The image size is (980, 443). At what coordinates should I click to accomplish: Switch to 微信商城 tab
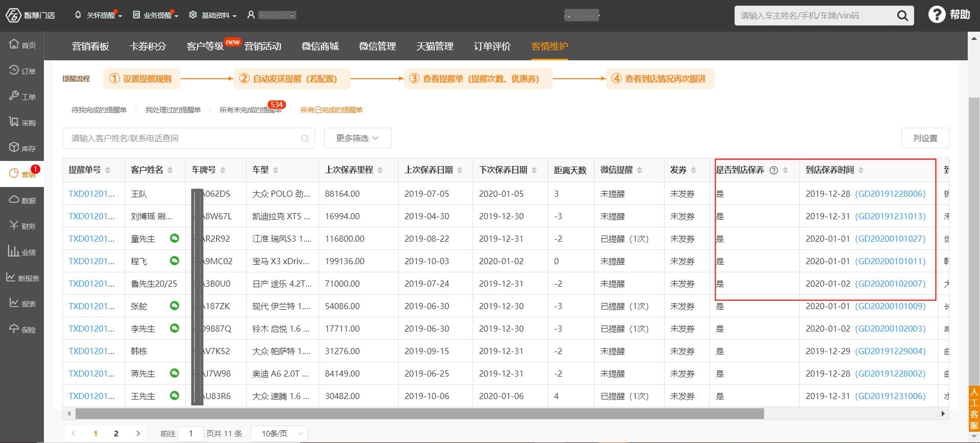(320, 46)
